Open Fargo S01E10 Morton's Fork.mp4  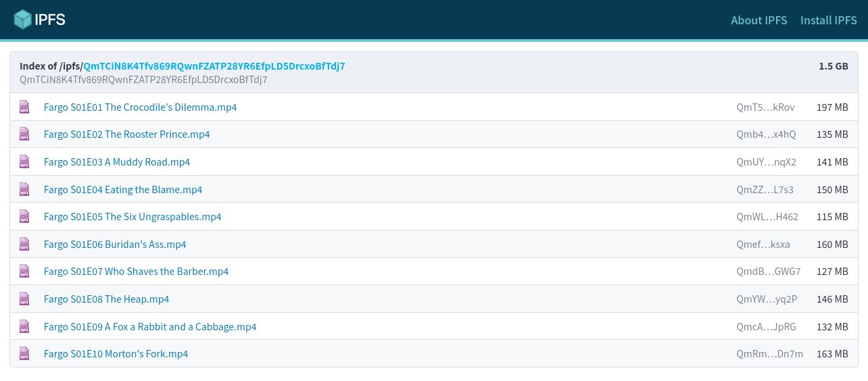pyautogui.click(x=116, y=354)
